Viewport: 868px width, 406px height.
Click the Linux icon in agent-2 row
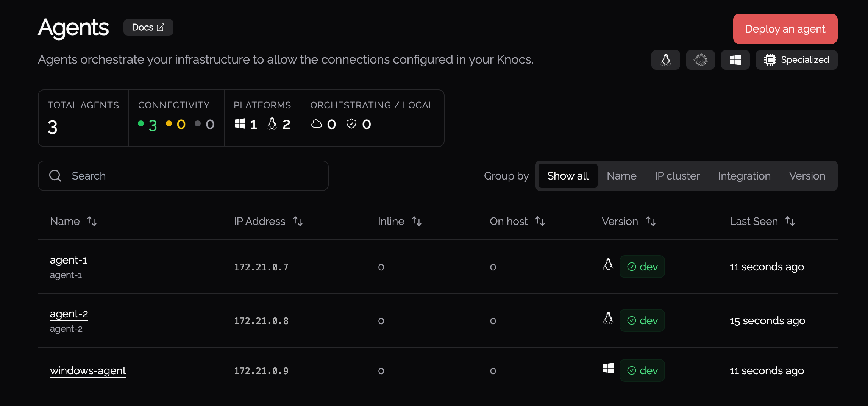coord(608,318)
